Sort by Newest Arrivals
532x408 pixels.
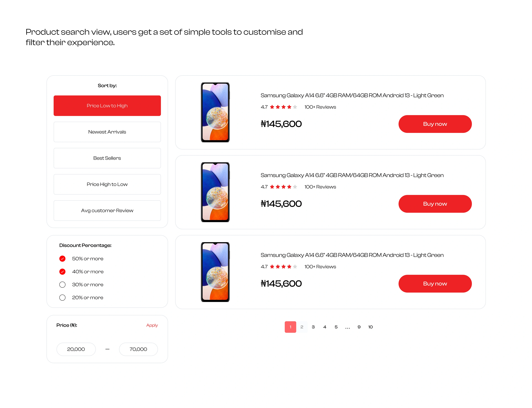[107, 132]
